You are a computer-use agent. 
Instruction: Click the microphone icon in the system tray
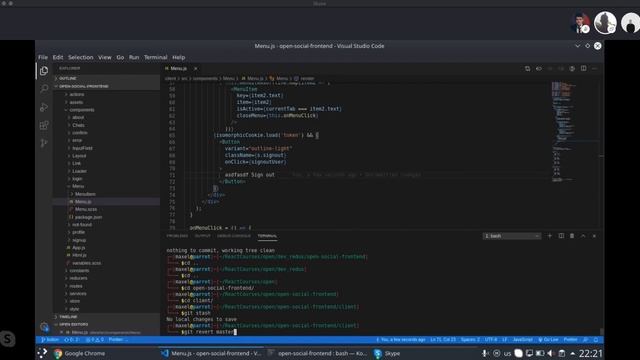pyautogui.click(x=485, y=353)
